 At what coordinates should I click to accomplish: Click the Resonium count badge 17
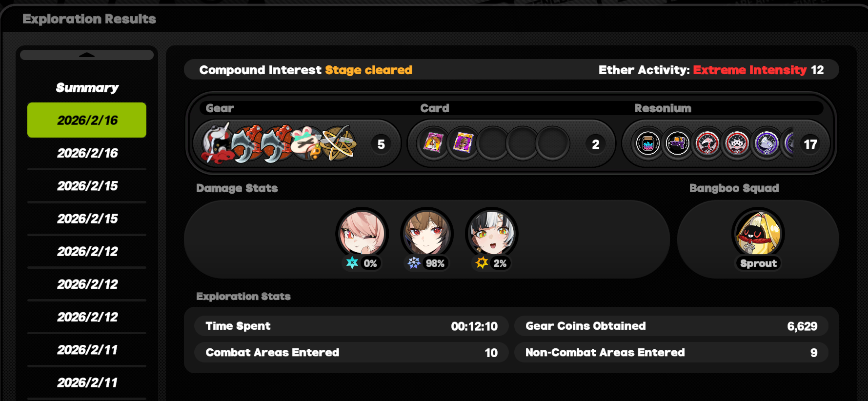pyautogui.click(x=810, y=144)
